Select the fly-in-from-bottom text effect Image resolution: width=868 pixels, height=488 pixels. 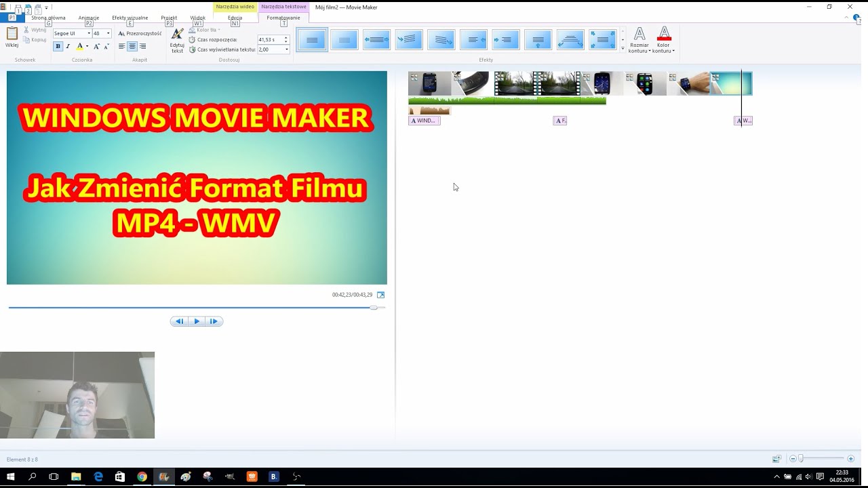click(538, 40)
